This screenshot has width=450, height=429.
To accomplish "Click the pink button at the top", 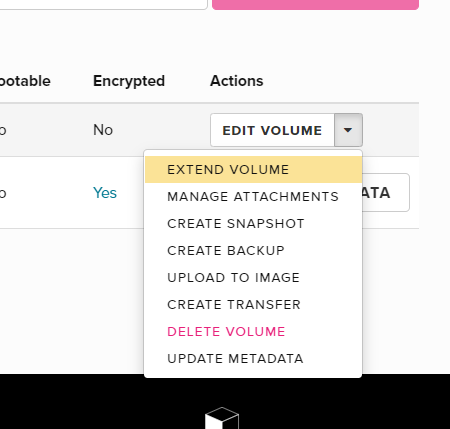I will click(315, 5).
